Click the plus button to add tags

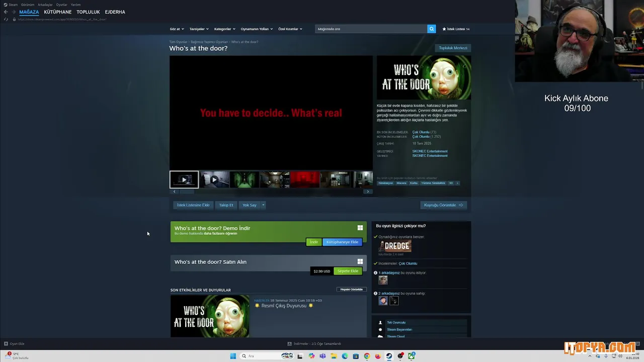pos(457,183)
